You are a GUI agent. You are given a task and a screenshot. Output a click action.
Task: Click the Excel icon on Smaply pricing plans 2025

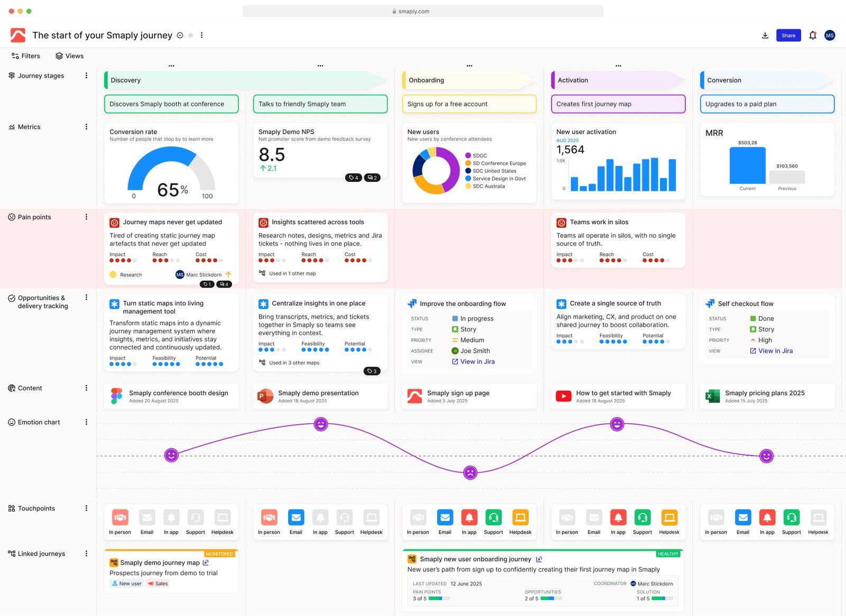[713, 396]
